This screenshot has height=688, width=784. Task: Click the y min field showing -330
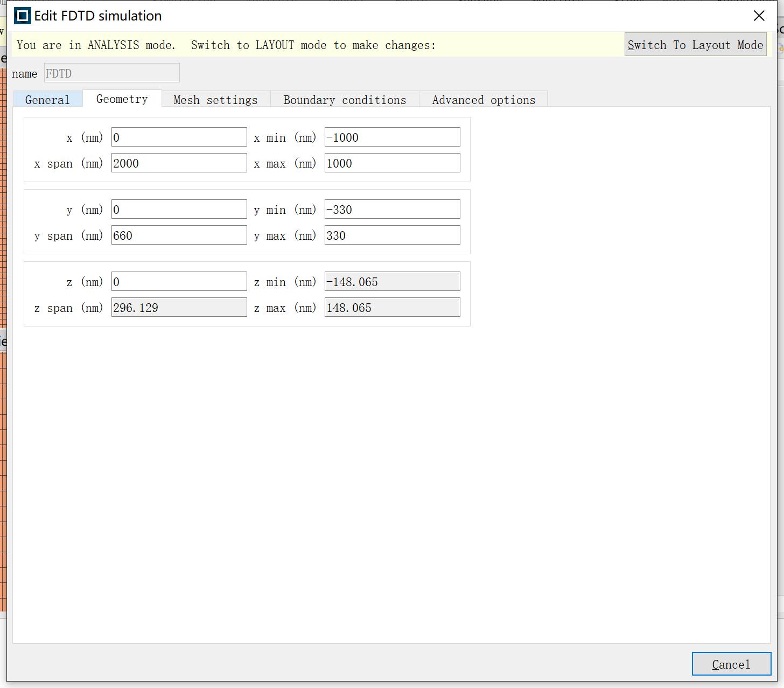click(x=392, y=209)
